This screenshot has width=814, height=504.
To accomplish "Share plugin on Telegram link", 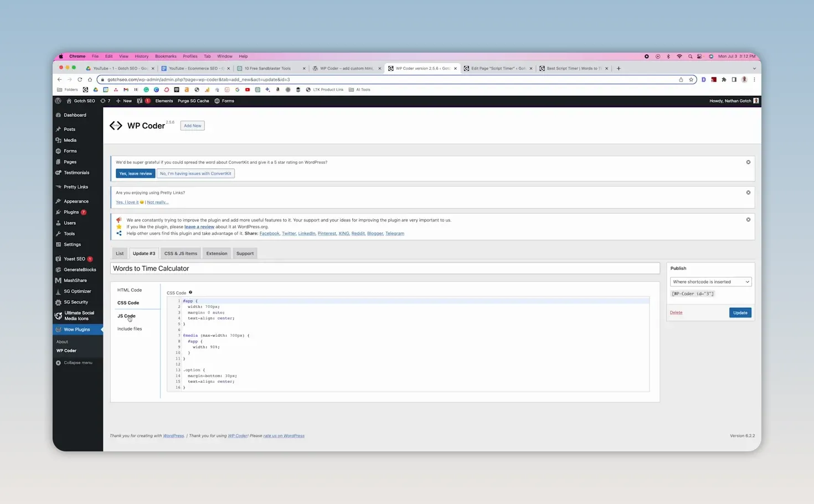I will tap(395, 233).
